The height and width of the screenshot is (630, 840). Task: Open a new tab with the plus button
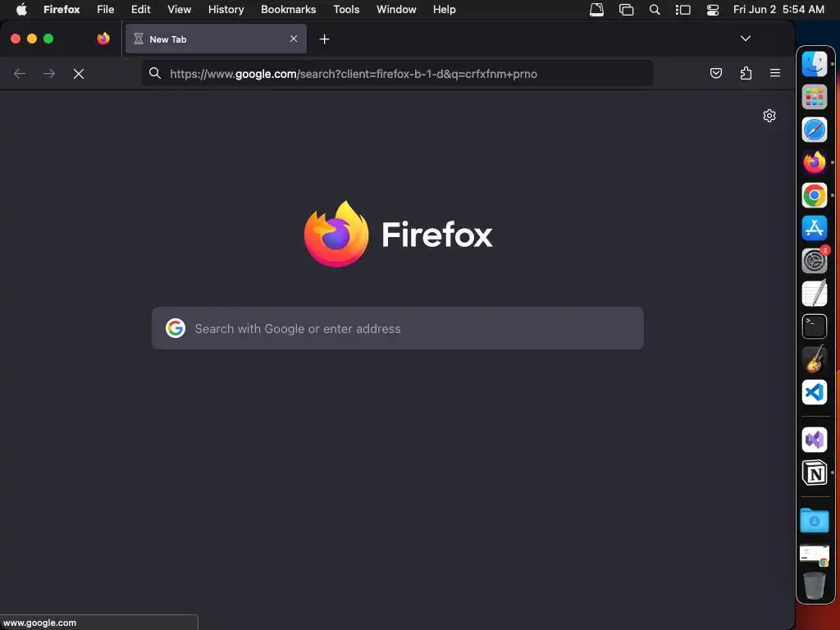tap(324, 39)
